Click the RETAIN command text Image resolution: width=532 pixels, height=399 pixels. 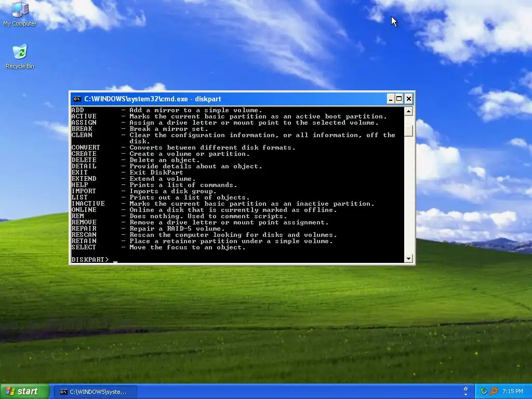tap(84, 241)
